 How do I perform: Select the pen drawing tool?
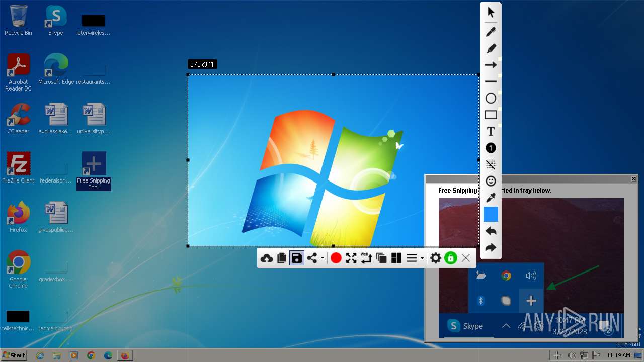(491, 32)
